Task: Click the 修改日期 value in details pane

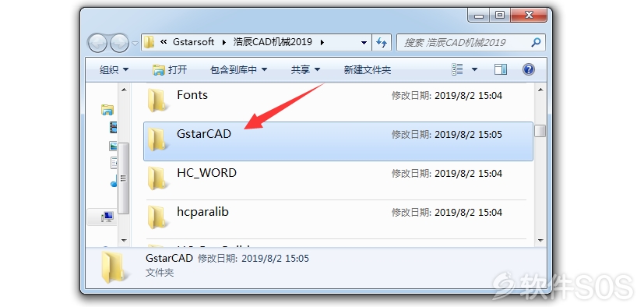Action: click(x=275, y=259)
